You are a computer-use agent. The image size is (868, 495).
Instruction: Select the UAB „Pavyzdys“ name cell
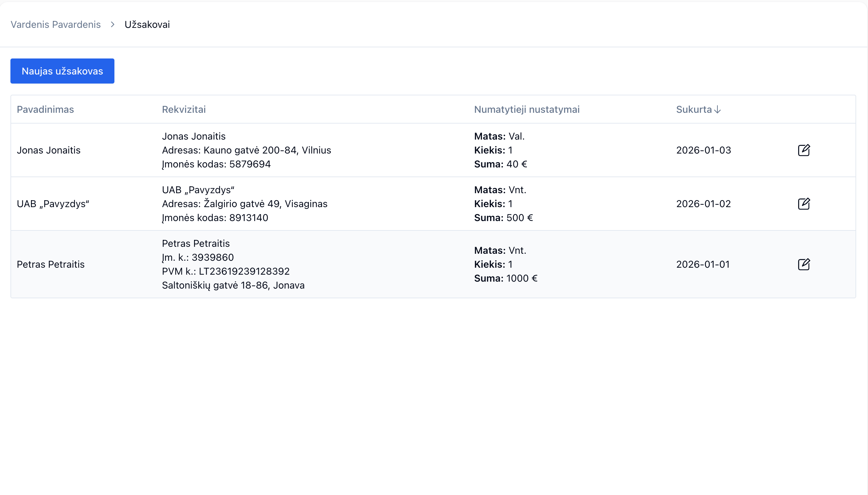pyautogui.click(x=53, y=204)
